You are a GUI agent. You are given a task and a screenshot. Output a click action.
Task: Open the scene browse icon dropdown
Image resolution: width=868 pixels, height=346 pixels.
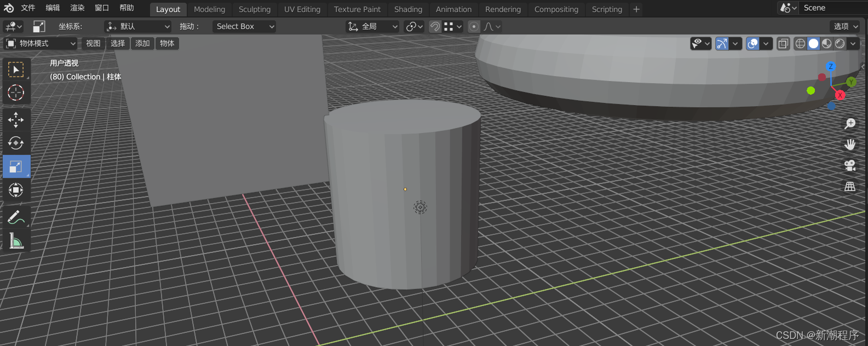coord(788,8)
